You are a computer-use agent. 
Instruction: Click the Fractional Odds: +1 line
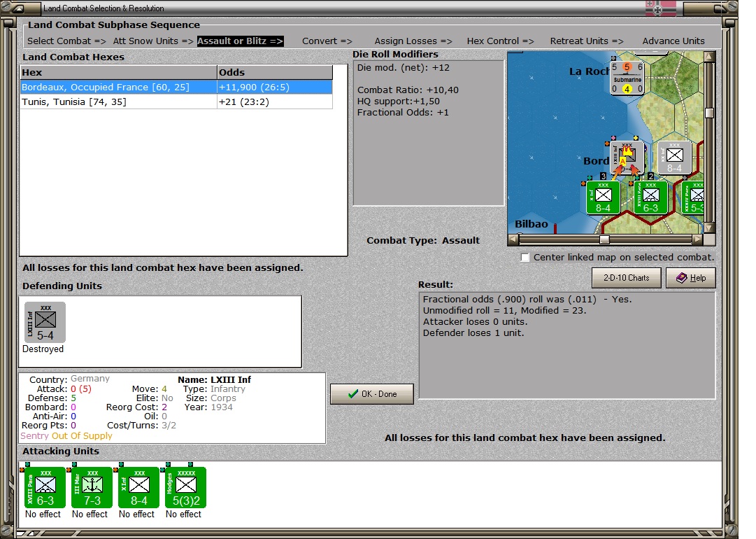(x=403, y=112)
